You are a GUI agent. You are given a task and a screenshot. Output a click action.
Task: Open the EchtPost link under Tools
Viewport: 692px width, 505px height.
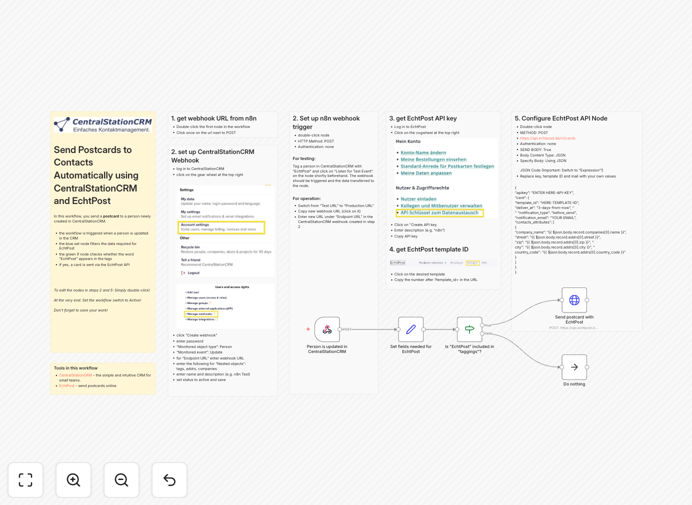[x=67, y=386]
